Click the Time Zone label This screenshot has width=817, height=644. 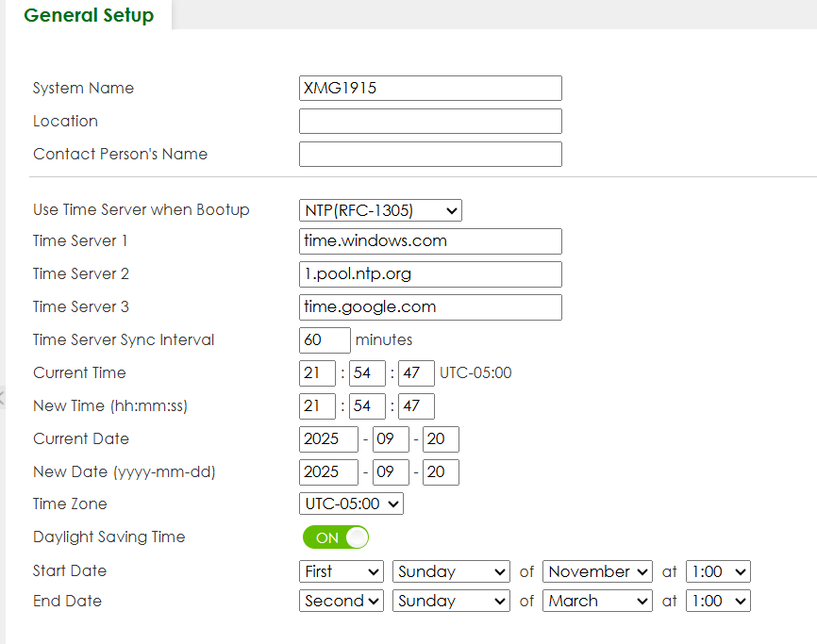click(x=70, y=504)
